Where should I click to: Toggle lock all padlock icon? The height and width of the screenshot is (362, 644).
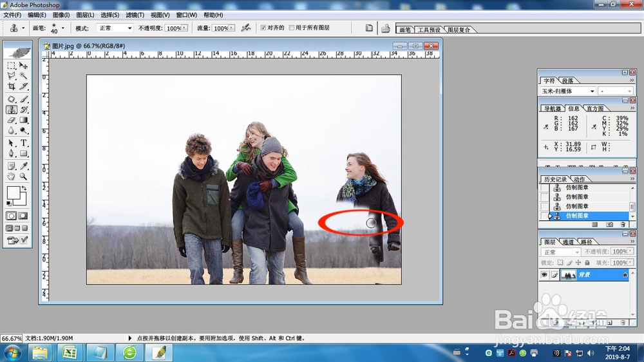pos(587,263)
